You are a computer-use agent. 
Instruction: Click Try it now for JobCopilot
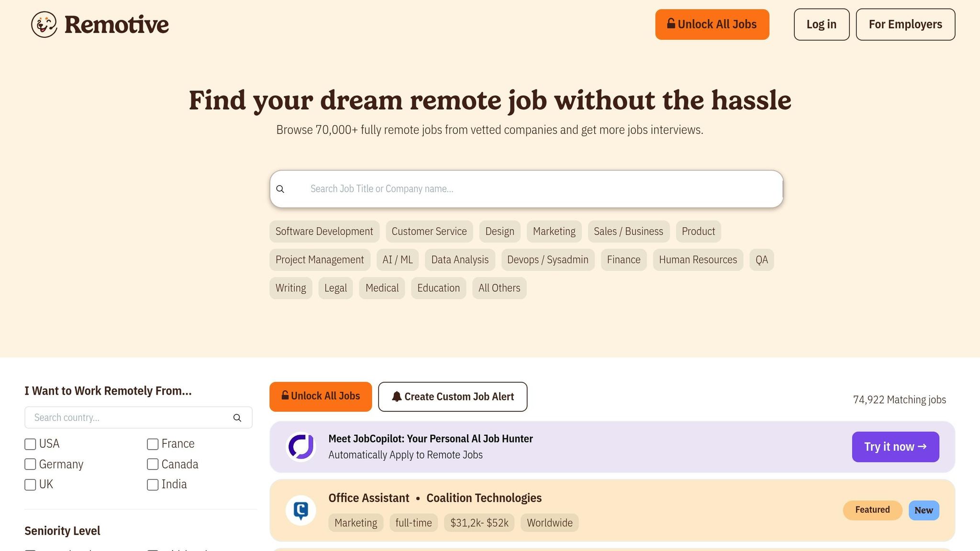[x=895, y=446]
